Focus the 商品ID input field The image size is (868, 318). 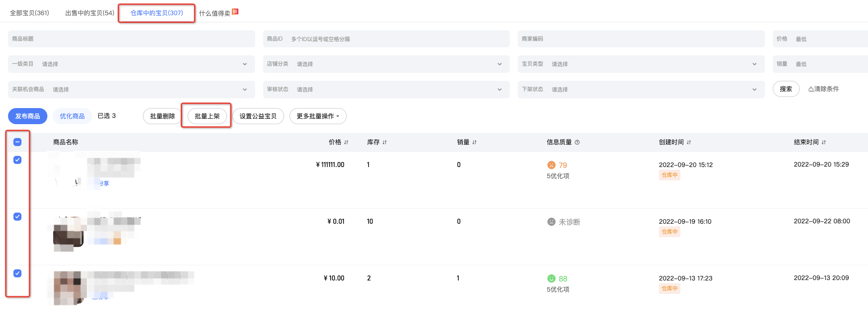386,39
